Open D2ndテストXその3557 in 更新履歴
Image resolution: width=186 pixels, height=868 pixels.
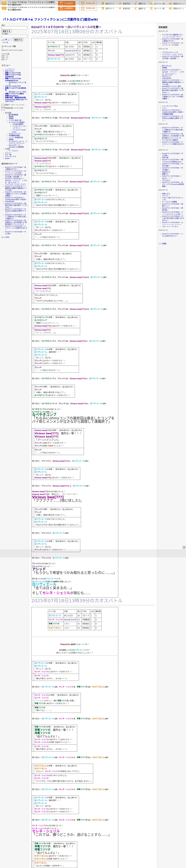173,235
